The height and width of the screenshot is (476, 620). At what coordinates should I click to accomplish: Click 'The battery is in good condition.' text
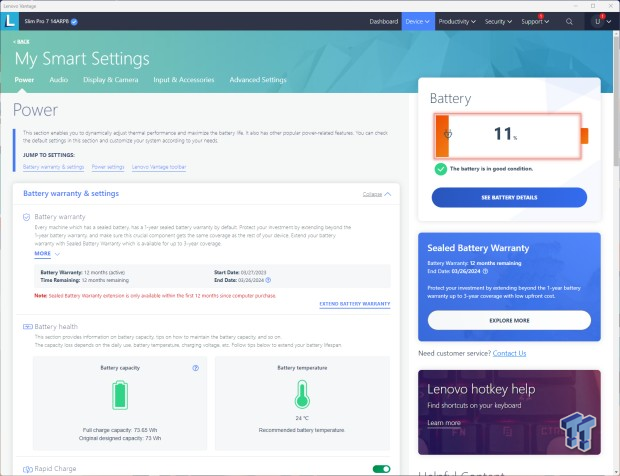491,169
